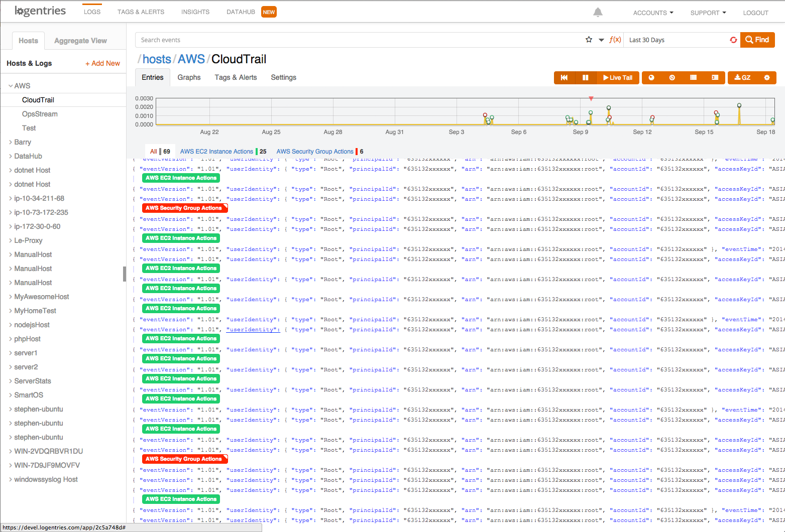Screen dimensions: 785x532
Task: Click the red refresh time range icon
Action: (x=733, y=40)
